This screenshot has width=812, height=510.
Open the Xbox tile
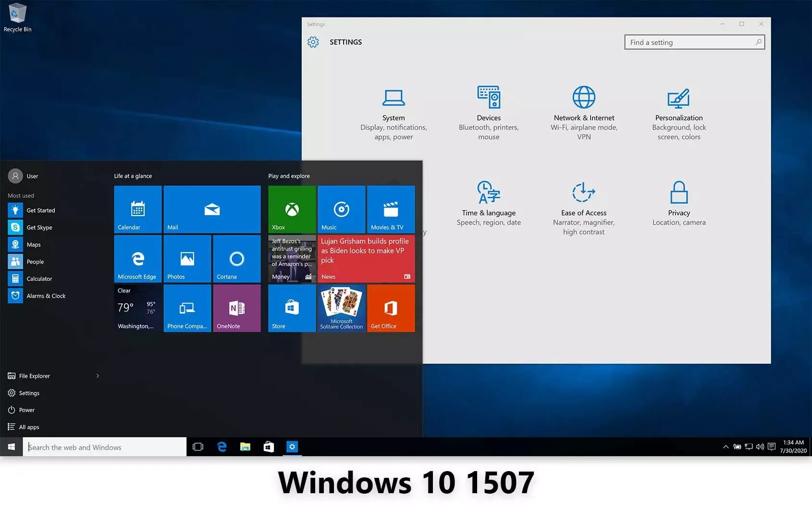tap(292, 209)
